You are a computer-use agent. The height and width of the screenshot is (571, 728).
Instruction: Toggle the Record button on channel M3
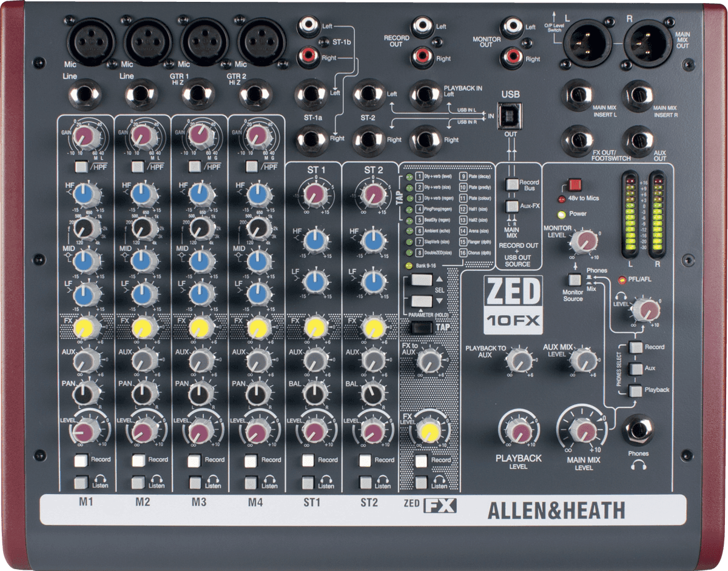(194, 461)
